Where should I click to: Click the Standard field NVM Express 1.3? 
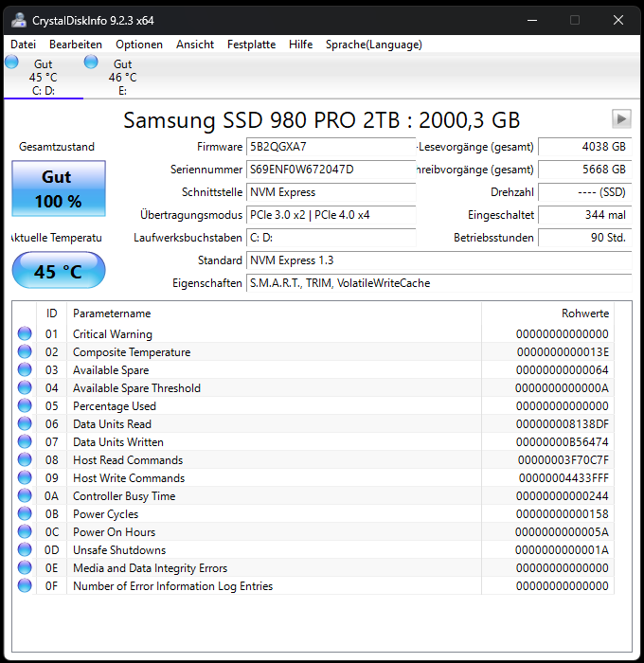(x=438, y=260)
